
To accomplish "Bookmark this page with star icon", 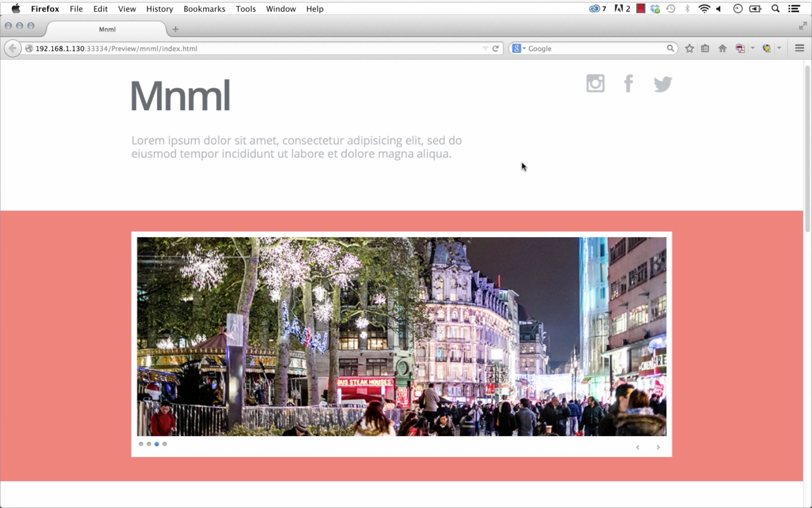I will [x=689, y=48].
